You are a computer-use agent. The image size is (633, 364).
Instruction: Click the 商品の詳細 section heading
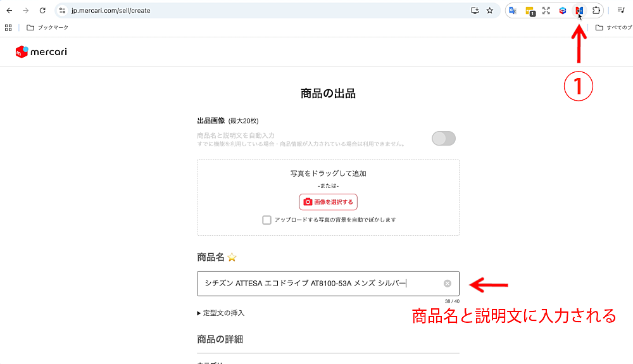(x=220, y=339)
